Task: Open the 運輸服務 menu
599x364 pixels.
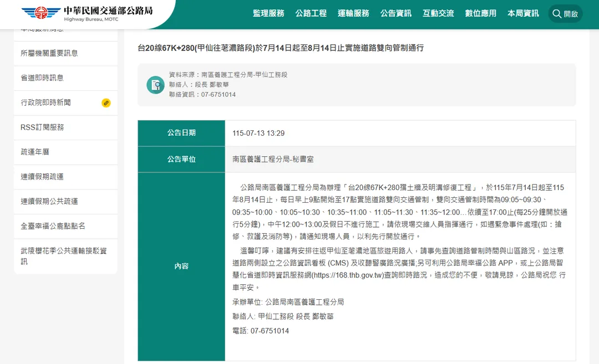Action: tap(353, 13)
